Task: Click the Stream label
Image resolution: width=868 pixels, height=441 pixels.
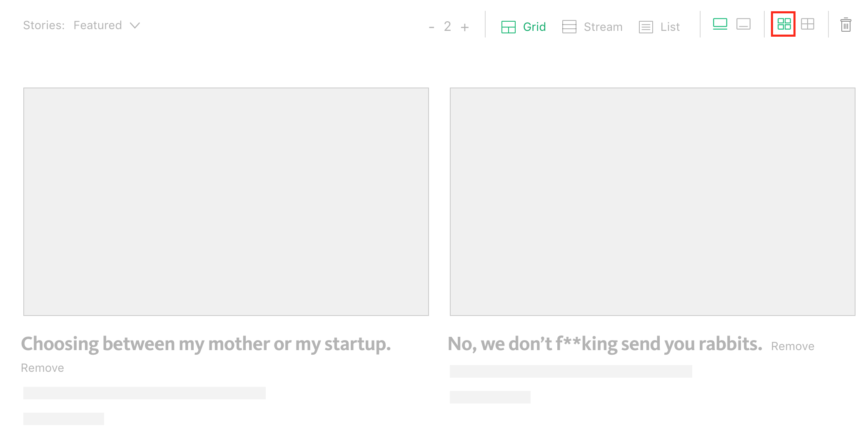Action: tap(603, 27)
